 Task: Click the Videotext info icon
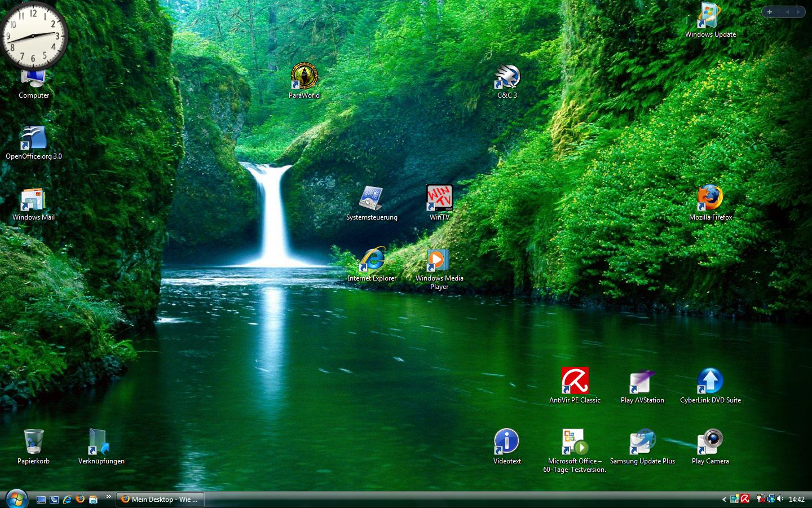pyautogui.click(x=507, y=443)
